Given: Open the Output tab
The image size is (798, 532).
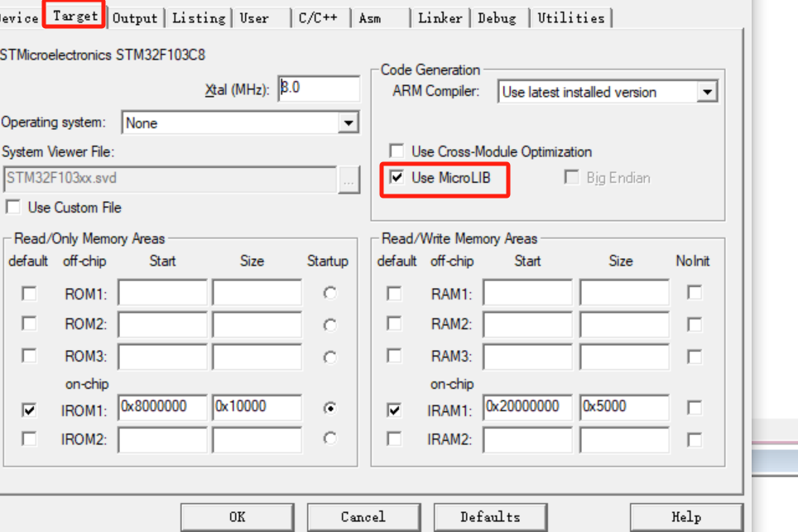Looking at the screenshot, I should coord(135,18).
